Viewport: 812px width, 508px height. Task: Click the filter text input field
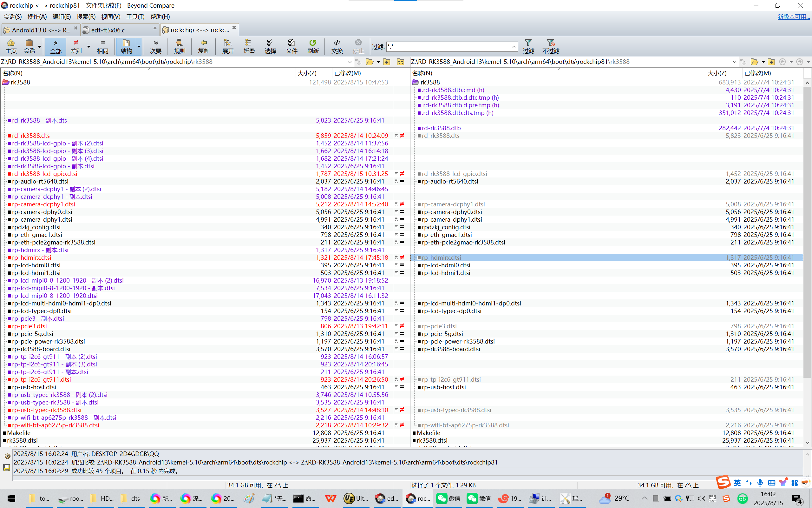pyautogui.click(x=448, y=46)
